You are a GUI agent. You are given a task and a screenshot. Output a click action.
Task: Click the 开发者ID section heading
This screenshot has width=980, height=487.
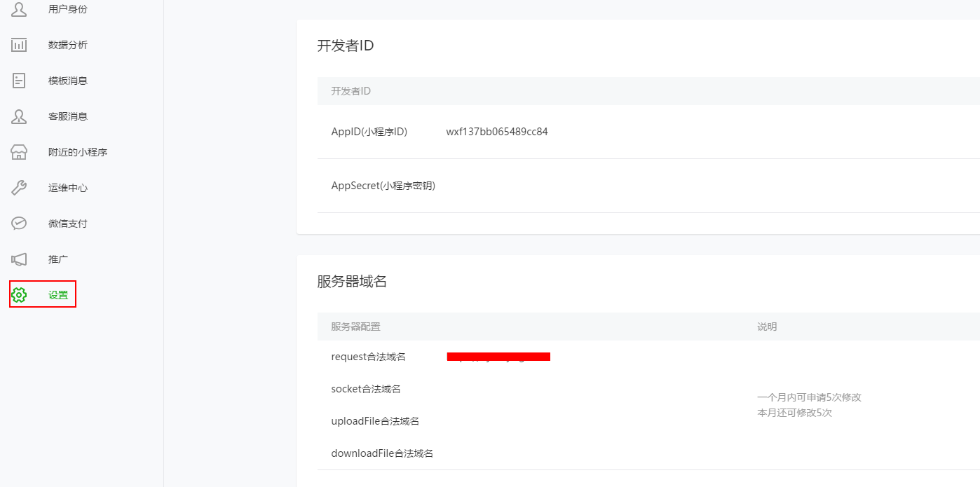pyautogui.click(x=346, y=46)
